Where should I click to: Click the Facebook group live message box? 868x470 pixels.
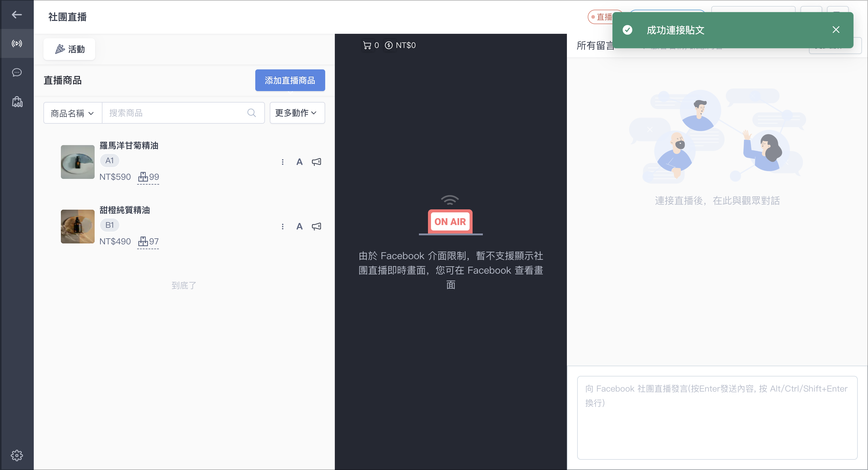tap(717, 418)
